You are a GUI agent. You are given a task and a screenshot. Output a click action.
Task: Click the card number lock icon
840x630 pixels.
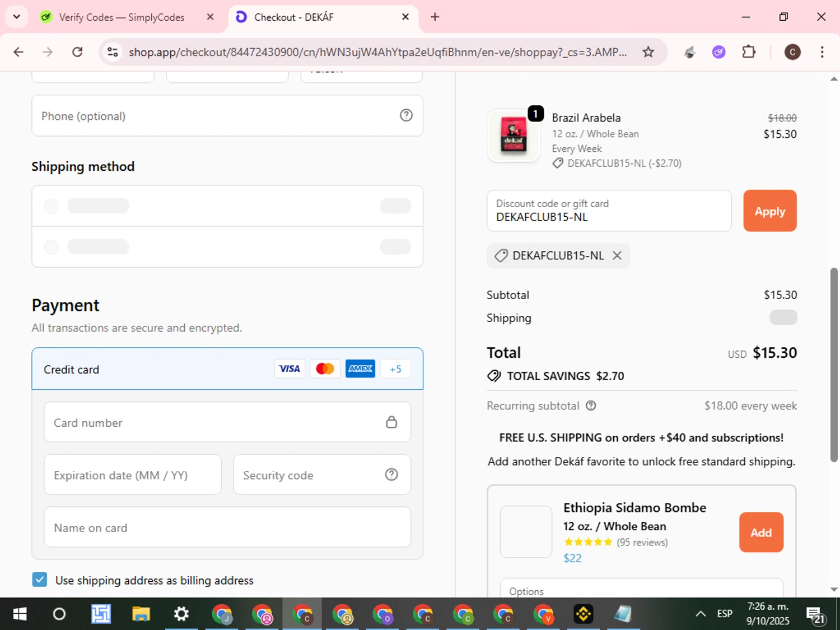391,422
